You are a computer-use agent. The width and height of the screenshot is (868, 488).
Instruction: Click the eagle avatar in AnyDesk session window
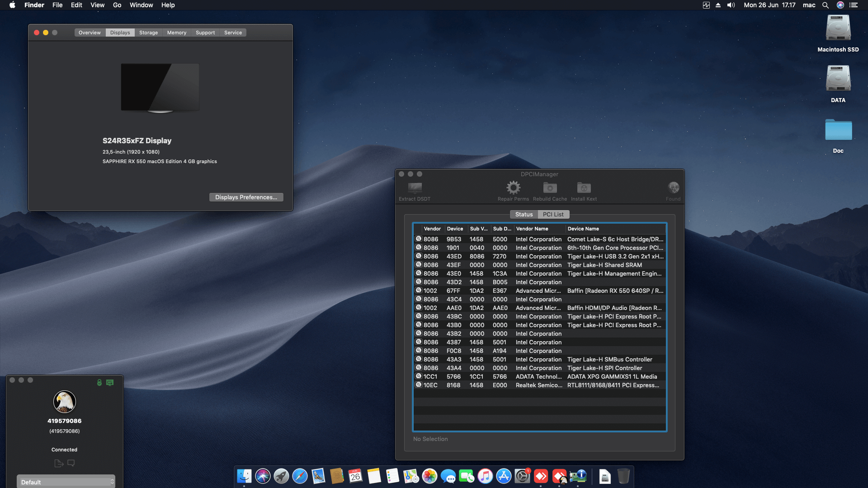(65, 402)
